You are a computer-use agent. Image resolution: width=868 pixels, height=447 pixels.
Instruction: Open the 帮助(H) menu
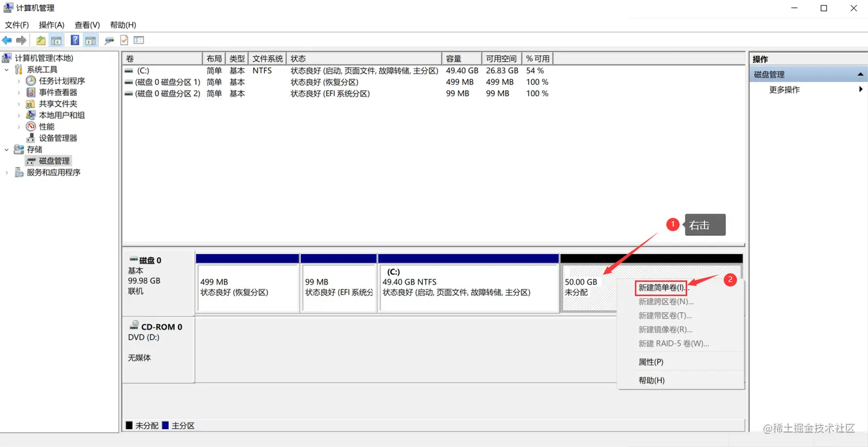pos(123,25)
